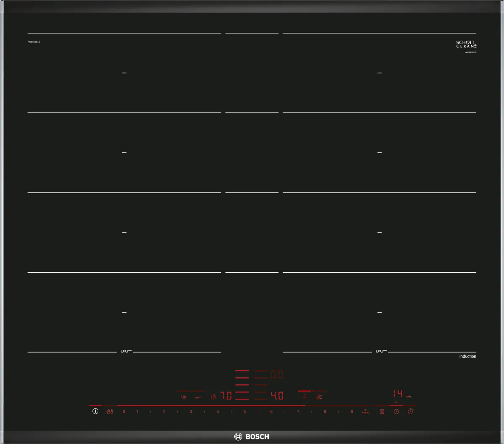The width and height of the screenshot is (504, 444).
Task: Choose power level 9 on the scale
Action: click(x=352, y=412)
